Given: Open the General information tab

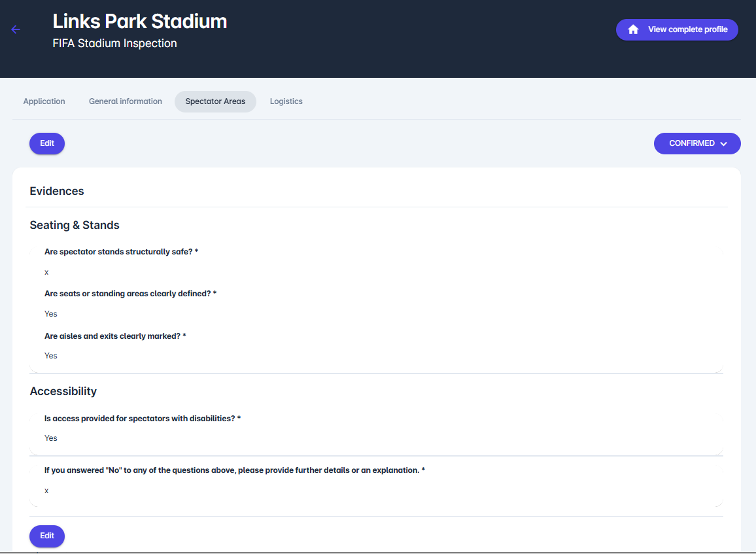Looking at the screenshot, I should [x=126, y=101].
